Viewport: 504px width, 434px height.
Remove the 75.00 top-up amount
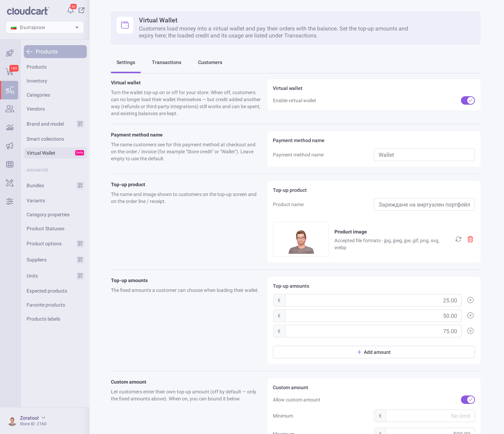tap(470, 331)
